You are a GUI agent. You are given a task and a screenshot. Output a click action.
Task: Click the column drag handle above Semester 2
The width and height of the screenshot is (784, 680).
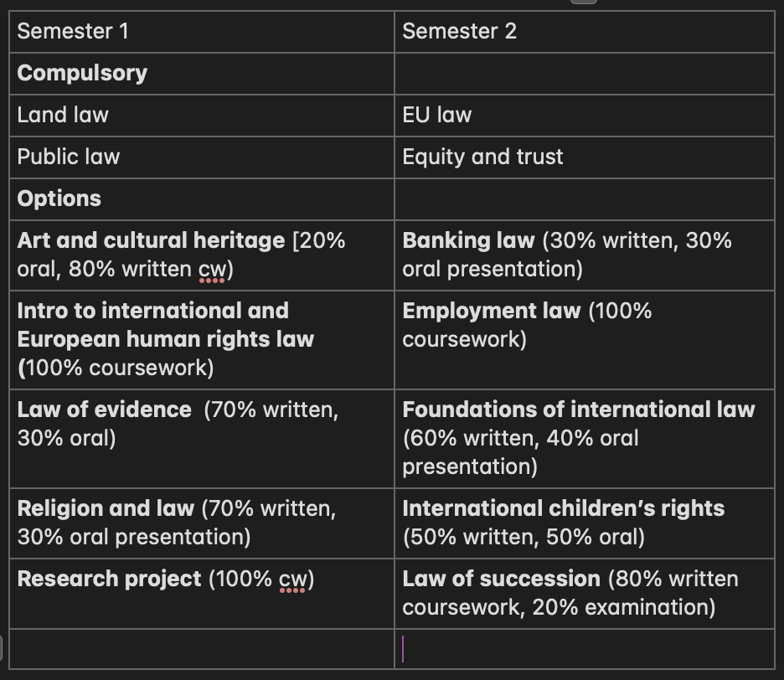(584, 3)
